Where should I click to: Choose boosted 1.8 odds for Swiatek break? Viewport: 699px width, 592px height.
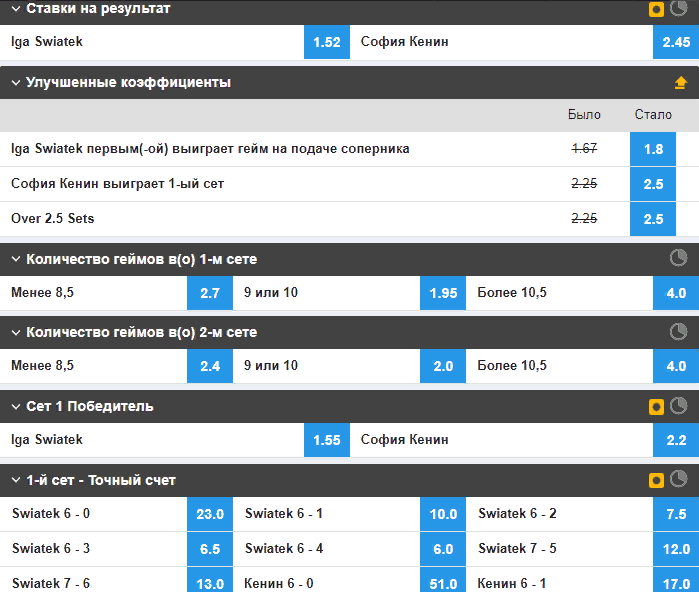(x=653, y=149)
